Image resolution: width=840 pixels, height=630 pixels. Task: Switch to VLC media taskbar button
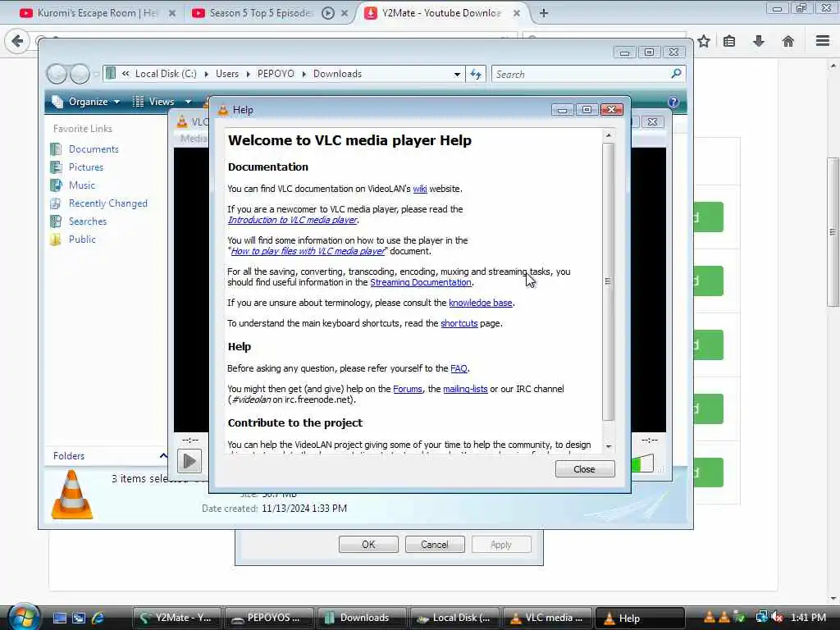pos(547,619)
